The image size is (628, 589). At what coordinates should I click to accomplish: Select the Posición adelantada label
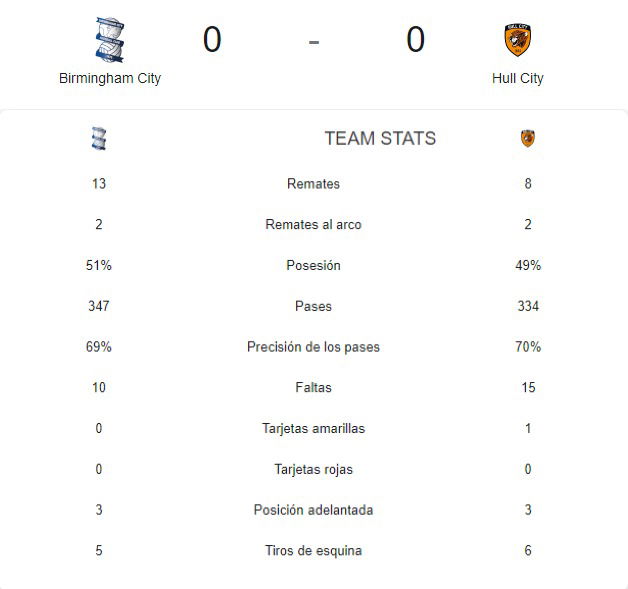(x=313, y=510)
